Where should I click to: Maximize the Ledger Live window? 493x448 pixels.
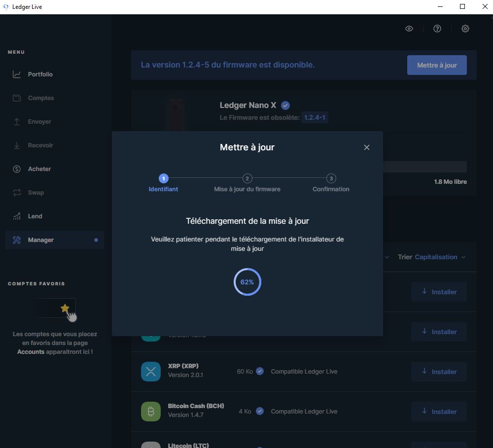point(462,6)
